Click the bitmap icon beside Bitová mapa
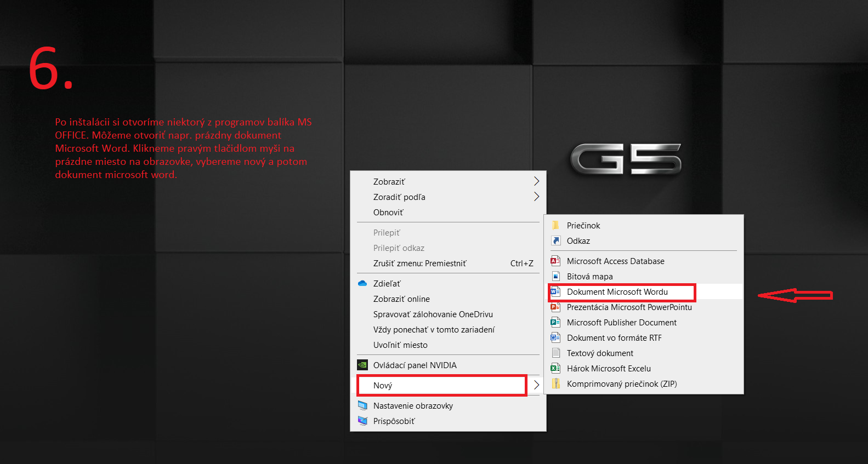The width and height of the screenshot is (868, 464). (x=555, y=276)
